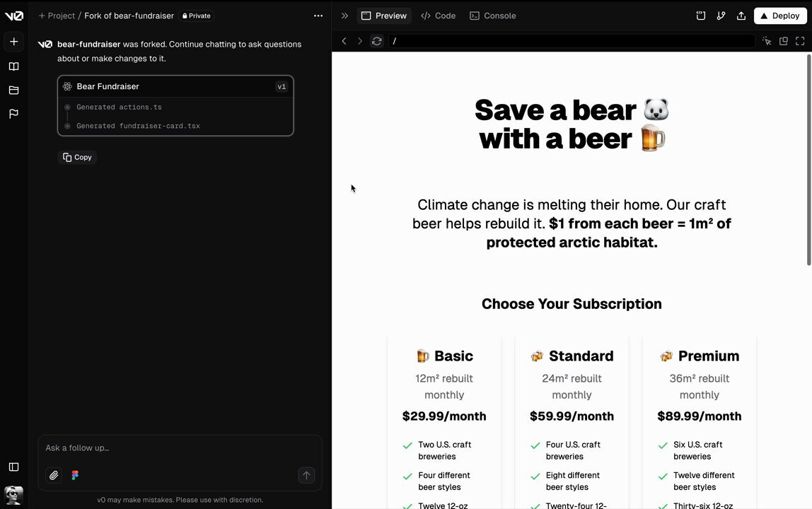Click Generated actions.ts entry
The width and height of the screenshot is (812, 509).
point(119,107)
